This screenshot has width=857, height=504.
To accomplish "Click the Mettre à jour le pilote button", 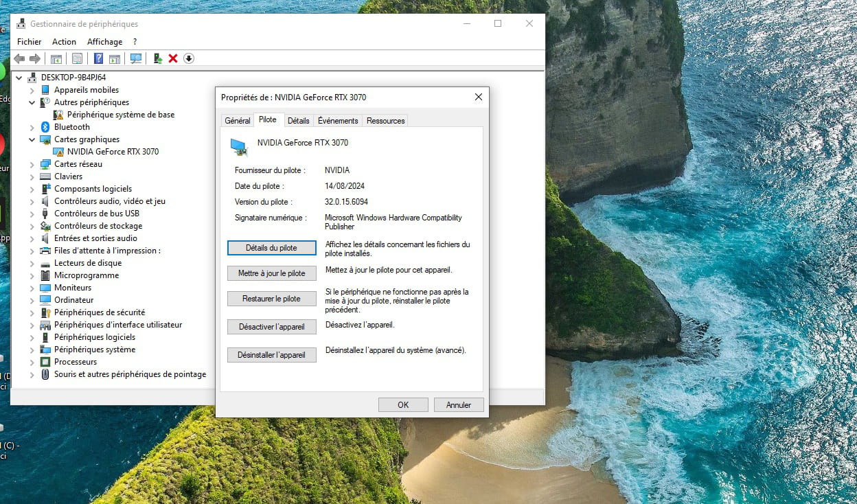I will coord(272,273).
